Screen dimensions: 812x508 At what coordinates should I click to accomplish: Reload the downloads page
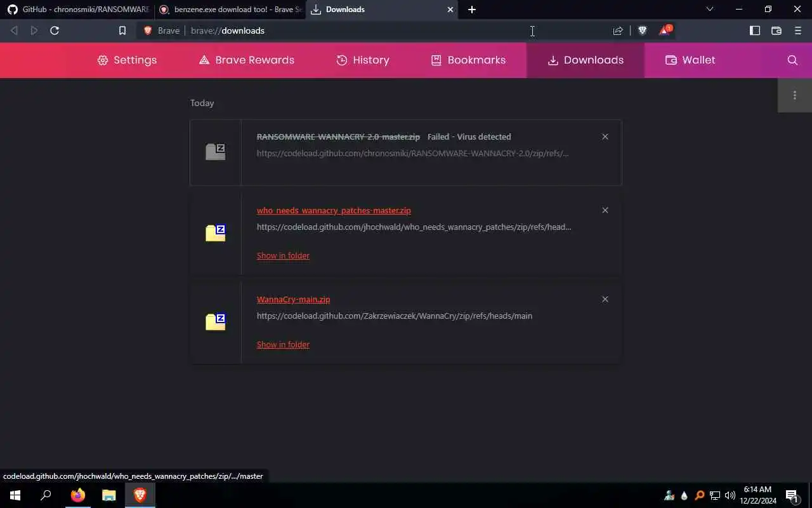coord(55,30)
